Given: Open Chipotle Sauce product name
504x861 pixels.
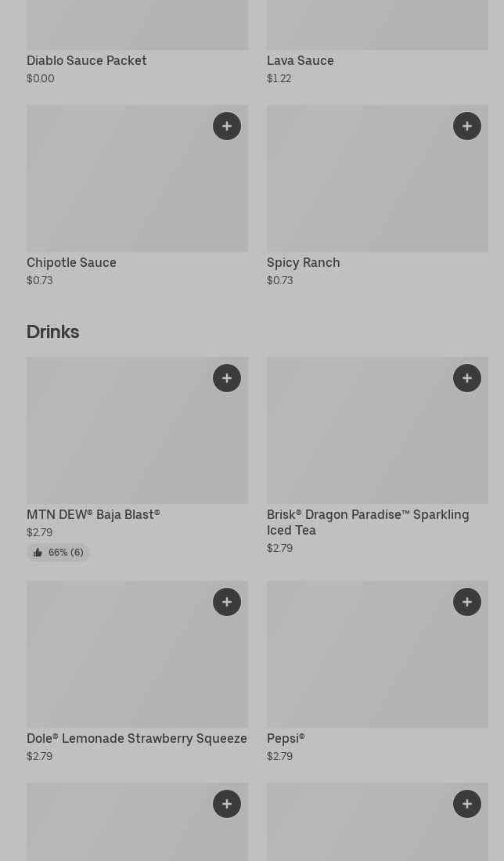Looking at the screenshot, I should 71,263.
